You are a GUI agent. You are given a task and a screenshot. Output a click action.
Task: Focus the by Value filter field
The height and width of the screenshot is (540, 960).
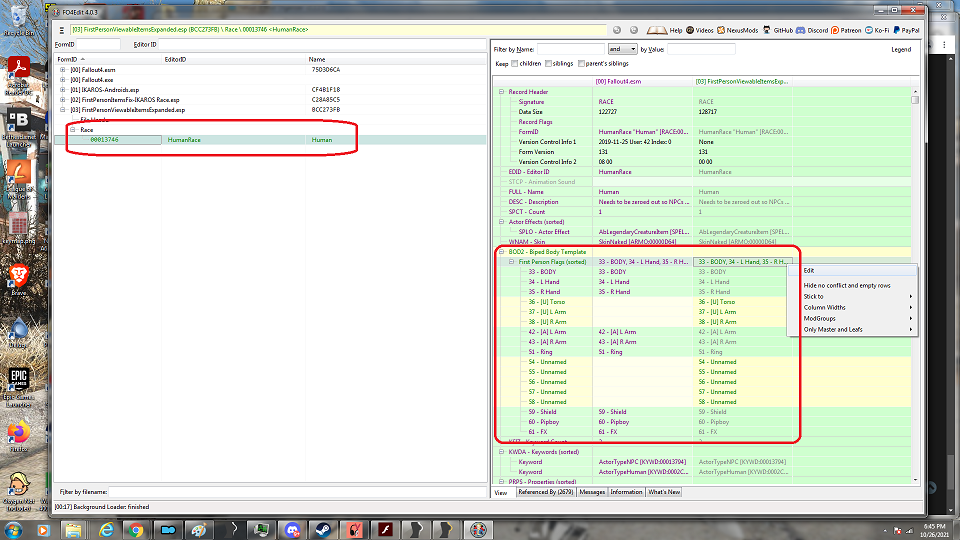coord(700,49)
